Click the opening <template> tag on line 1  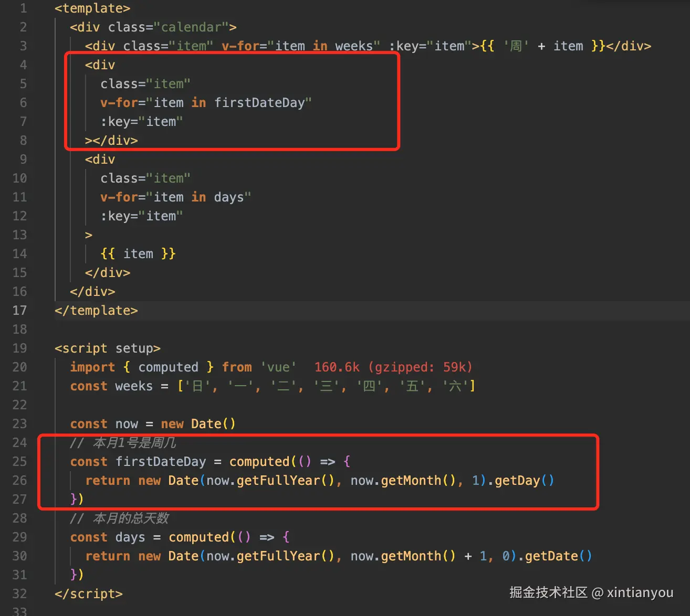coord(92,8)
